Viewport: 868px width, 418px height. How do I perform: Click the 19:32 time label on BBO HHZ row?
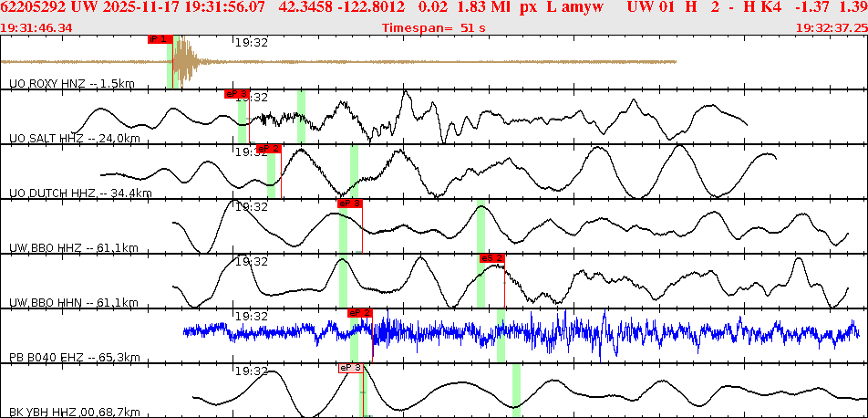[252, 207]
